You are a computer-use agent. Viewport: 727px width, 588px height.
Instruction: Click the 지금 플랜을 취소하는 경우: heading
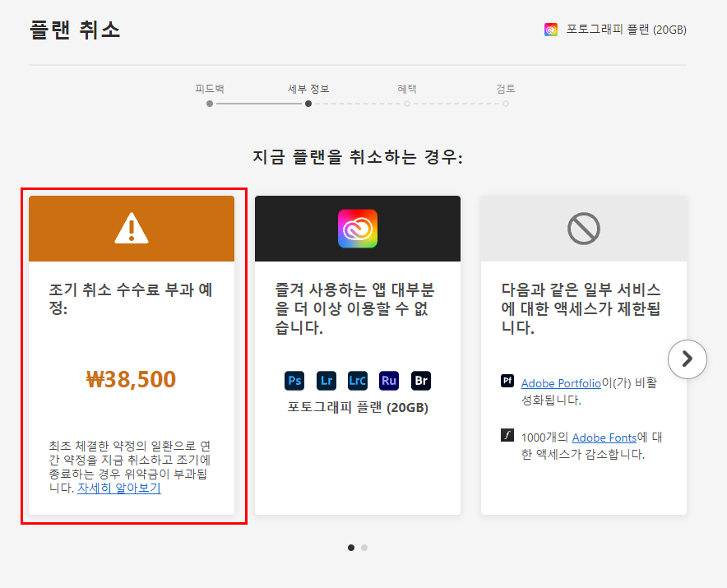coord(358,157)
